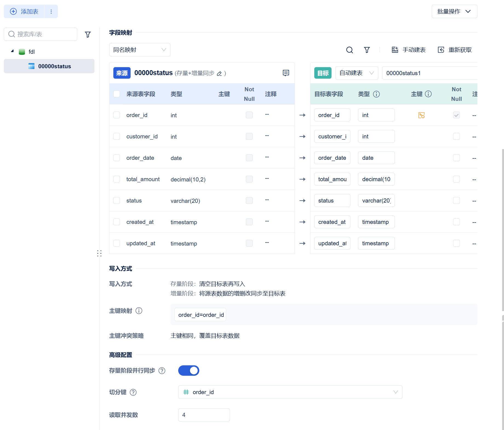Toggle target Not Null for order_date row
The width and height of the screenshot is (504, 430).
(x=456, y=158)
